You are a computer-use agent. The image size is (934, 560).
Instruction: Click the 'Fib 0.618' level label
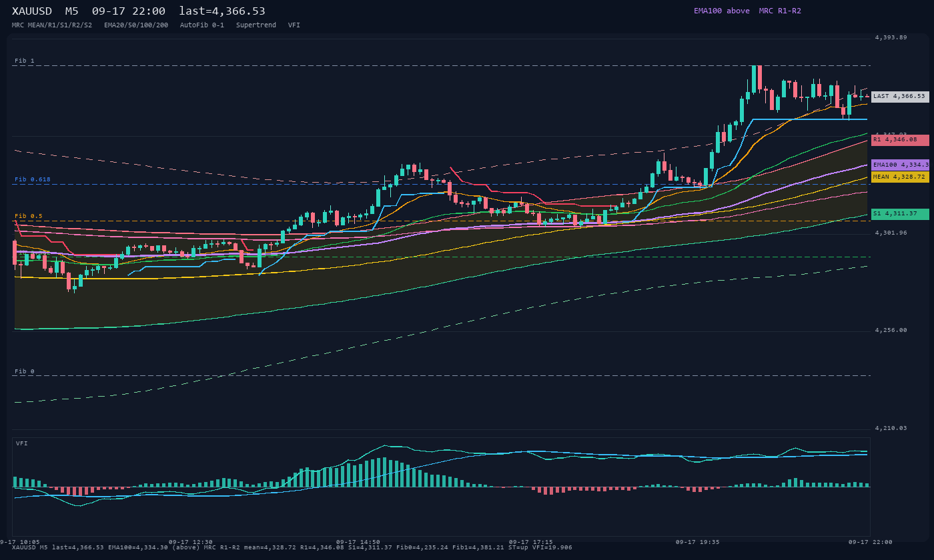[x=33, y=179]
